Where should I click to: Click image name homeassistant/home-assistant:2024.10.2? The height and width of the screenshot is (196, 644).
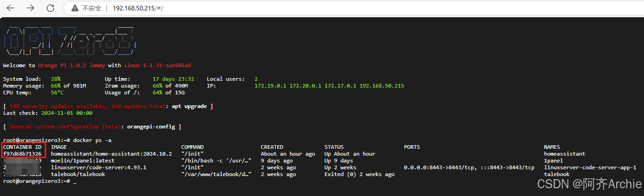111,154
